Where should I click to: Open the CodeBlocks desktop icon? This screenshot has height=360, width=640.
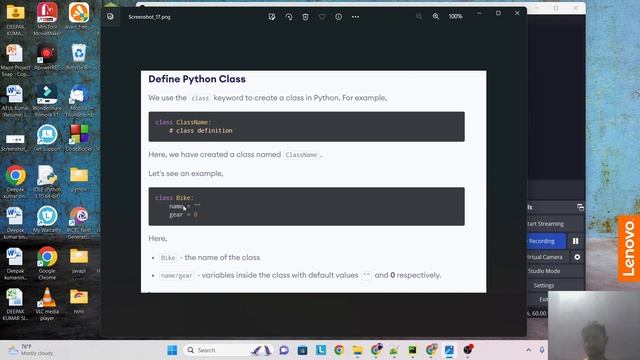tap(79, 138)
